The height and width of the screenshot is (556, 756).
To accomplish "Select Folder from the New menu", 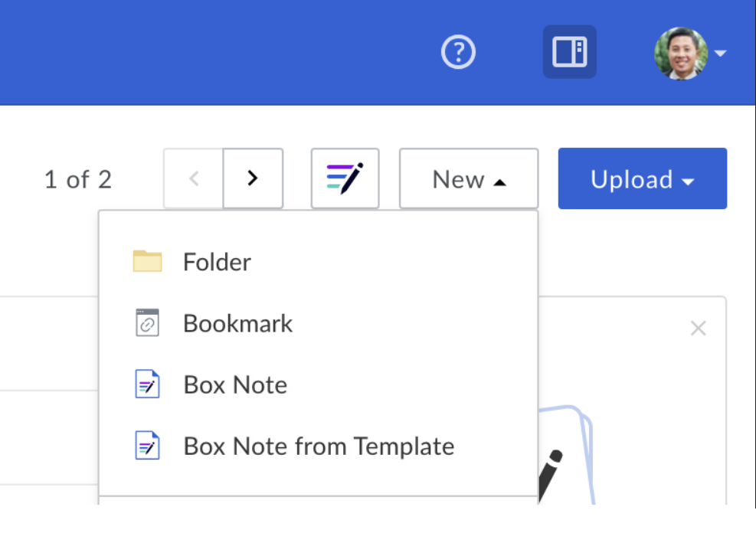I will 217,261.
